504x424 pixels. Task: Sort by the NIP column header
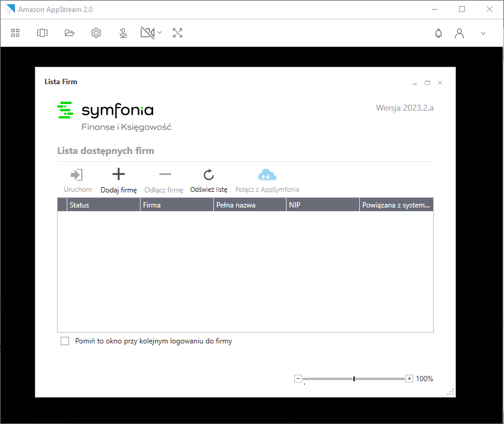[323, 205]
